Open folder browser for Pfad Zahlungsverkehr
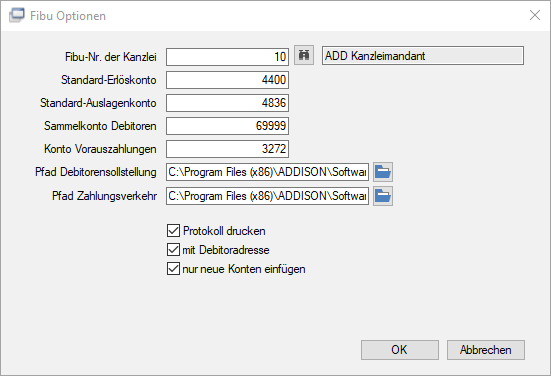551x376 pixels. click(383, 196)
